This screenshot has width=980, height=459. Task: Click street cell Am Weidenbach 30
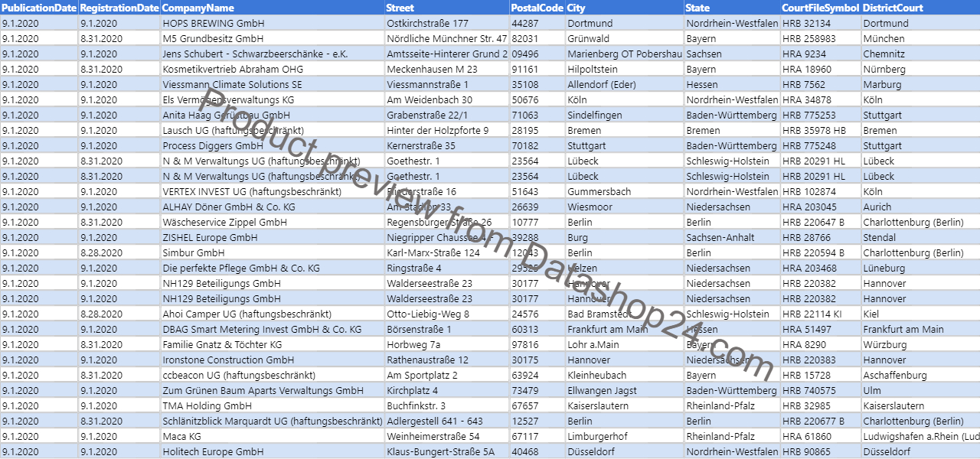446,99
